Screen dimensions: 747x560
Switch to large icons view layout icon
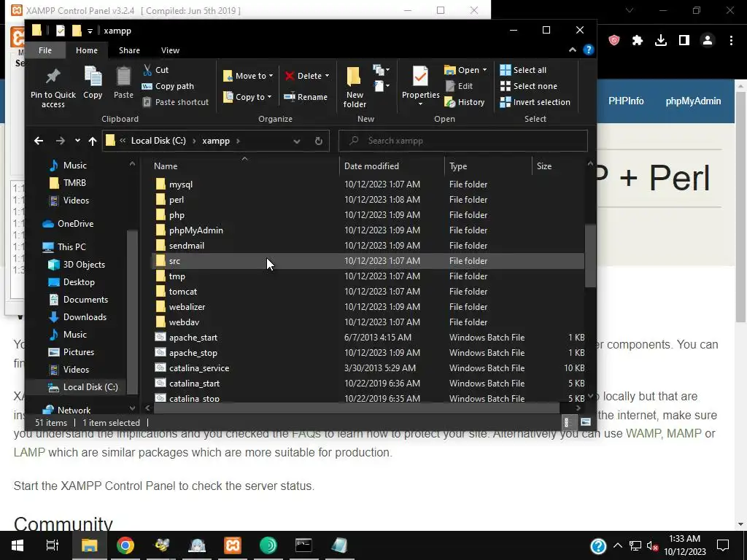[586, 422]
